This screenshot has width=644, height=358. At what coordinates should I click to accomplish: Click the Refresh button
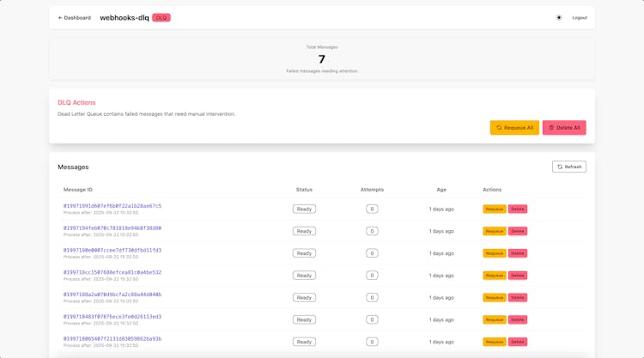pyautogui.click(x=568, y=167)
